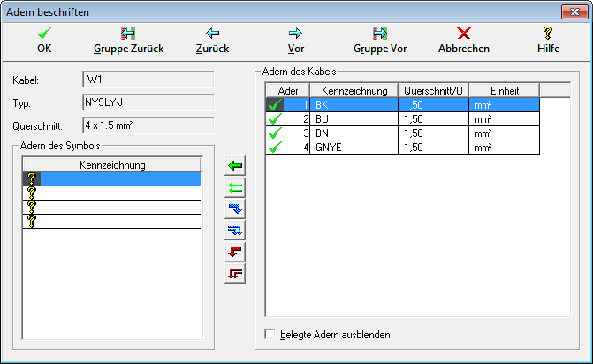Select cable wire row BU
Viewport: 593px width, 364px height.
[x=354, y=118]
